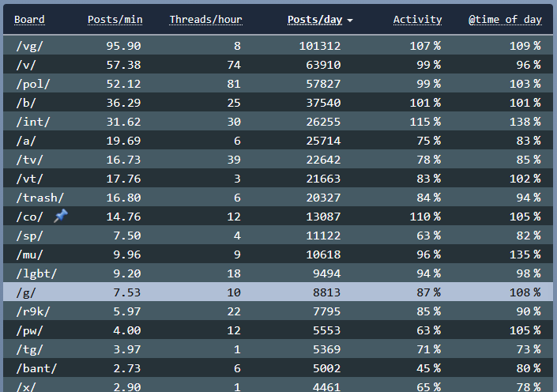Select the /trash/ board name

point(40,198)
